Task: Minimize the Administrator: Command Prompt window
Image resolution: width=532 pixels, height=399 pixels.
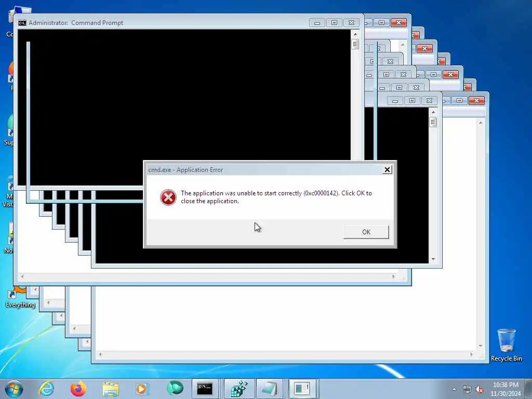Action: click(x=317, y=23)
